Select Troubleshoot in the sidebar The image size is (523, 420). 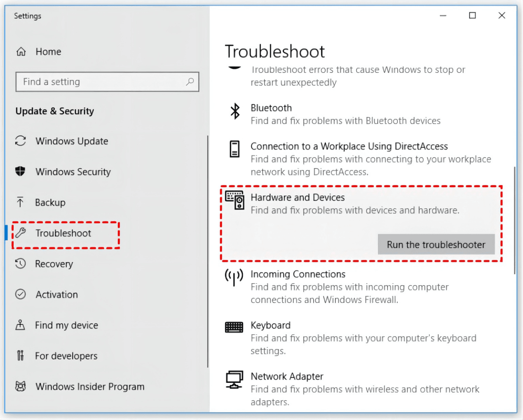[63, 233]
